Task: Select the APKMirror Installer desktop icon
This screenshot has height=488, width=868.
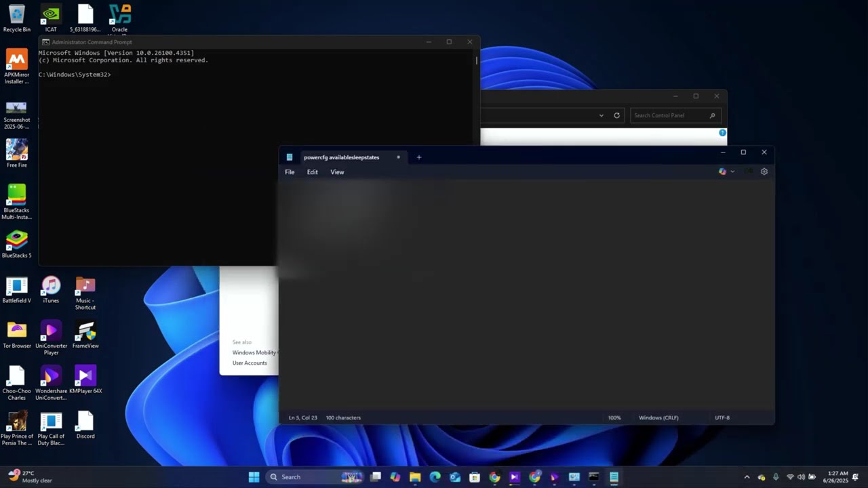Action: tap(16, 66)
